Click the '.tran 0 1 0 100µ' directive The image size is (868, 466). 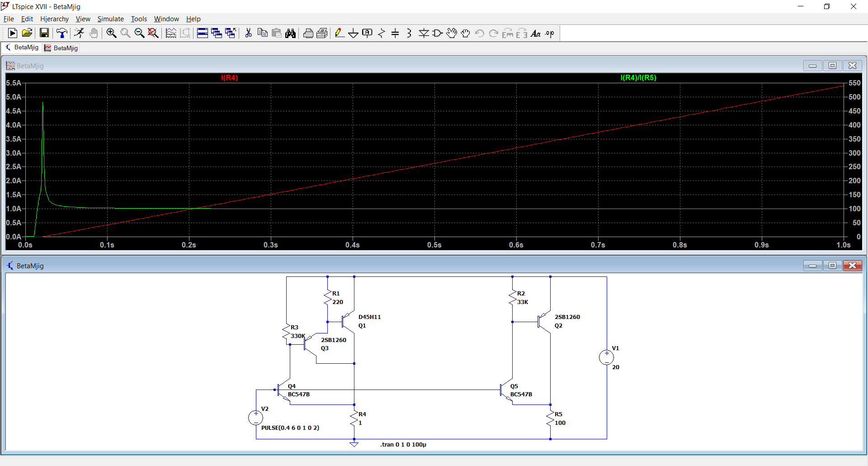click(x=403, y=445)
